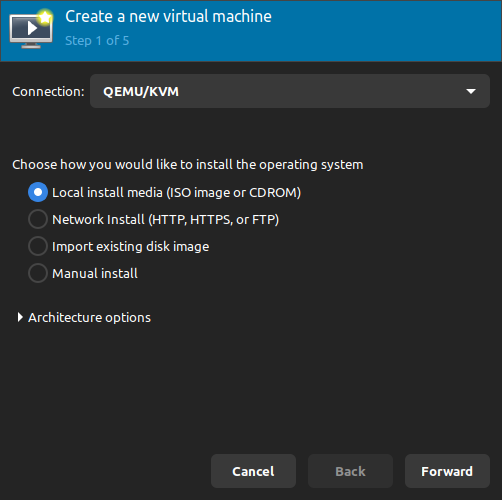502x500 pixels.
Task: Expand the Architecture options disclosure triangle
Action: coord(20,317)
